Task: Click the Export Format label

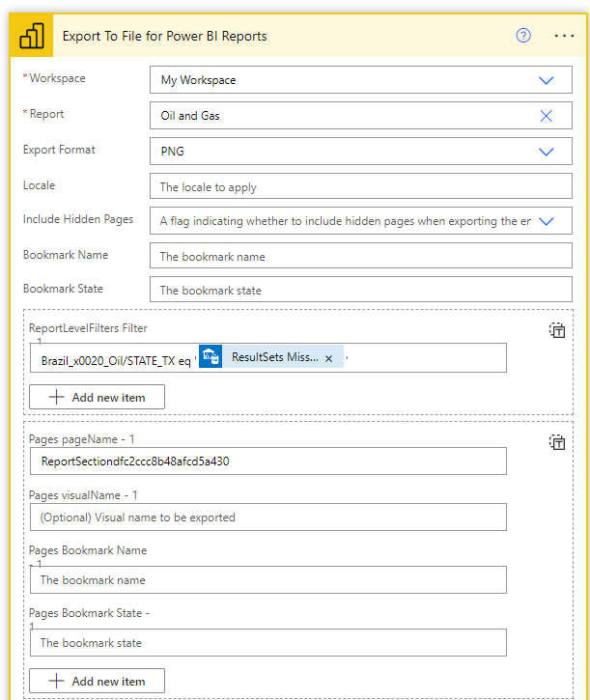Action: pos(59,150)
